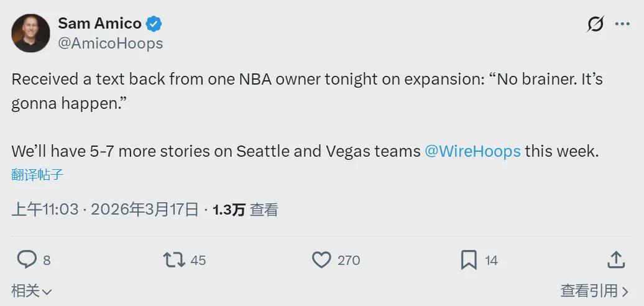The image size is (644, 306).
Task: Open 查看引用 to view quotes
Action: point(594,290)
